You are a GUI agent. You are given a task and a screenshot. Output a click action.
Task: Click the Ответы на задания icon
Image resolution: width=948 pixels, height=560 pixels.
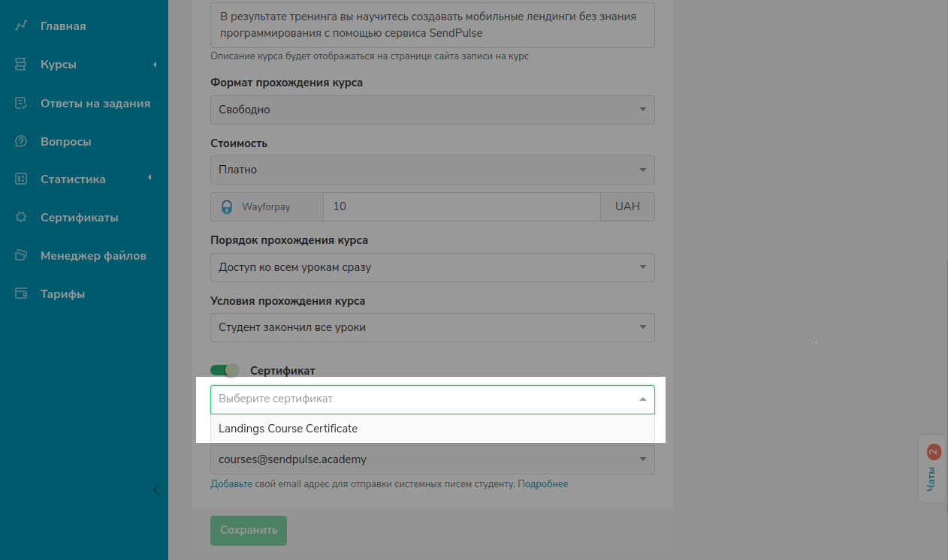point(21,104)
